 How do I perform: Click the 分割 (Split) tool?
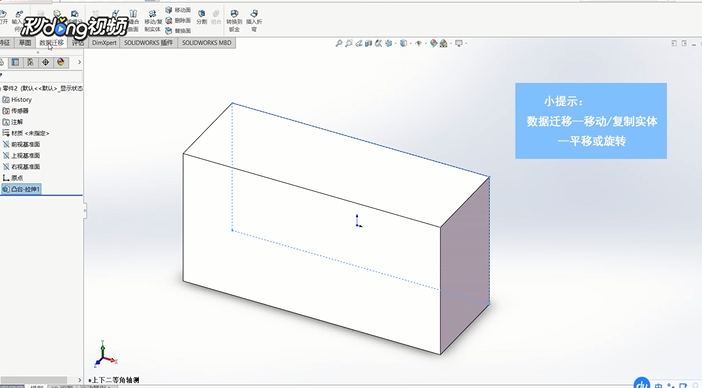click(x=201, y=17)
